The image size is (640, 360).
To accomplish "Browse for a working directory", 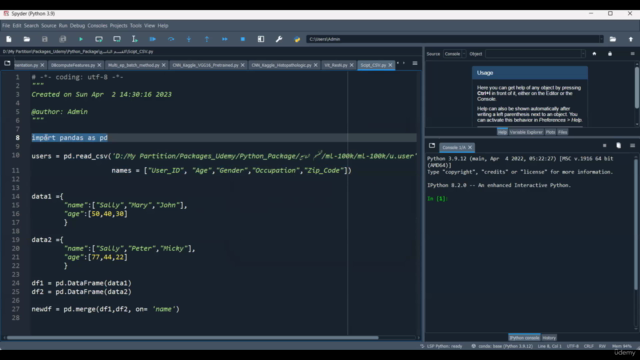I will tap(613, 39).
